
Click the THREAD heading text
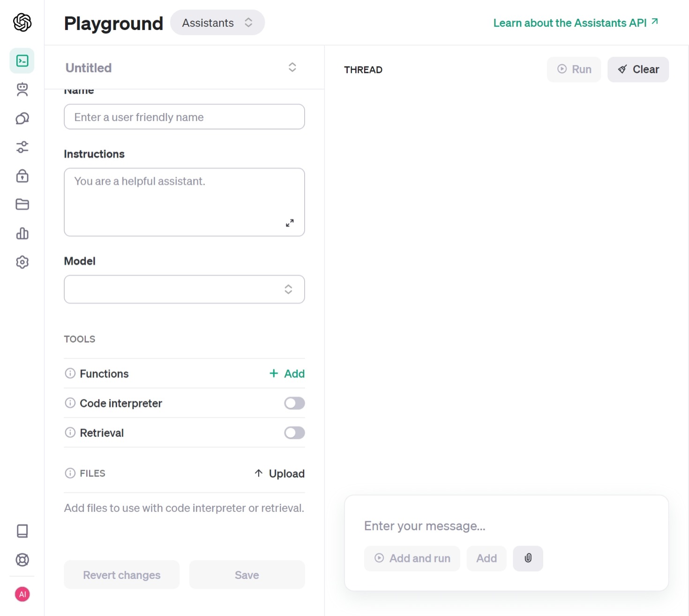pos(363,69)
